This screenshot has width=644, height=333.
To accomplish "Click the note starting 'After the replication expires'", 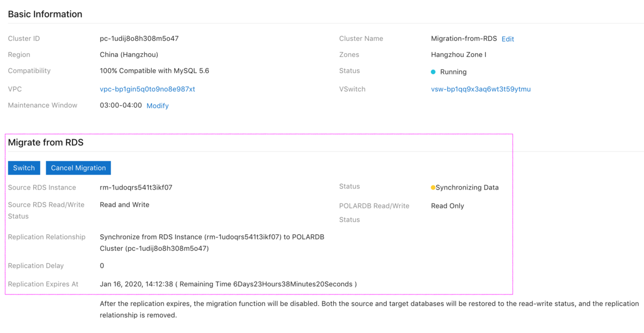I will [x=369, y=309].
